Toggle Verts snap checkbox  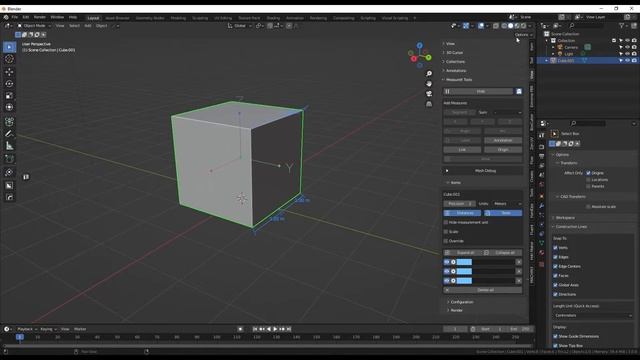[x=556, y=248]
